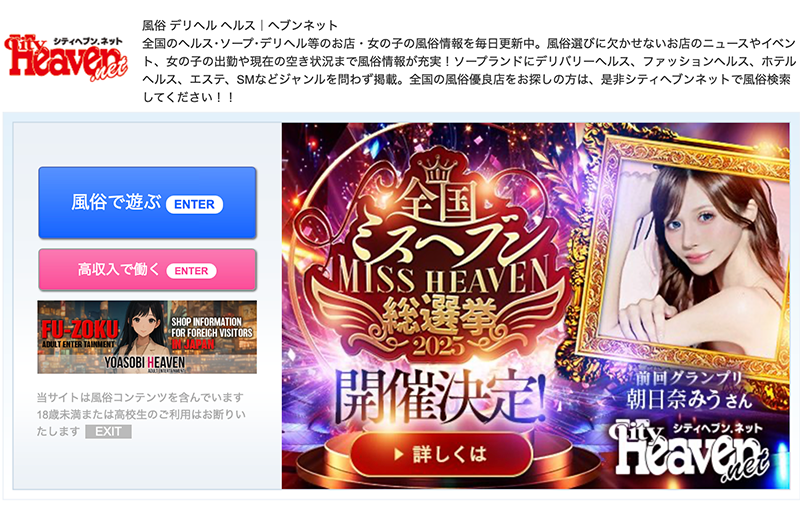
Task: Click the blue 風俗で遊ぶ ENTER button
Action: pyautogui.click(x=147, y=203)
